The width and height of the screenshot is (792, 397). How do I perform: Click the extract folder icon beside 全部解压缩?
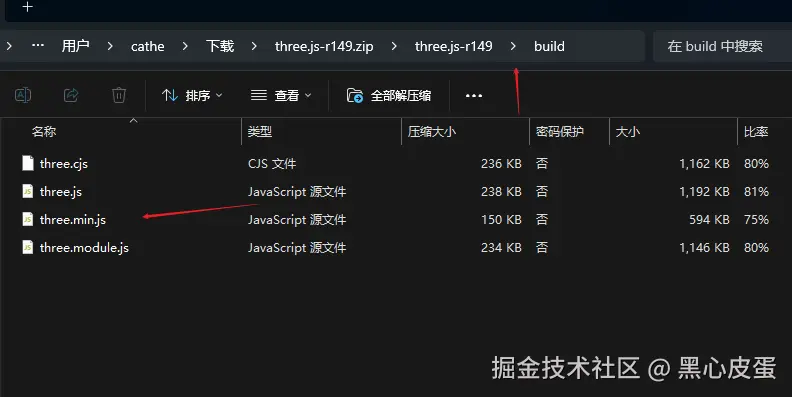click(355, 95)
